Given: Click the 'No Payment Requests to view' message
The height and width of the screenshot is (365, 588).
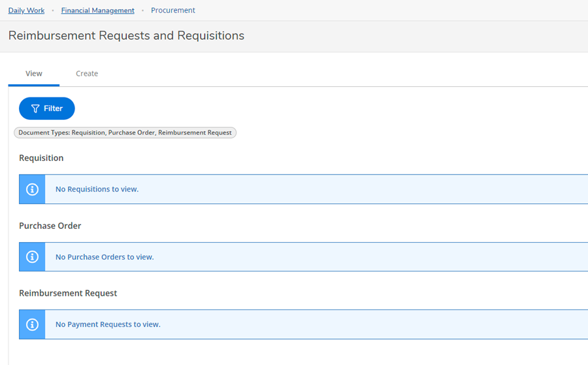Looking at the screenshot, I should [x=108, y=324].
